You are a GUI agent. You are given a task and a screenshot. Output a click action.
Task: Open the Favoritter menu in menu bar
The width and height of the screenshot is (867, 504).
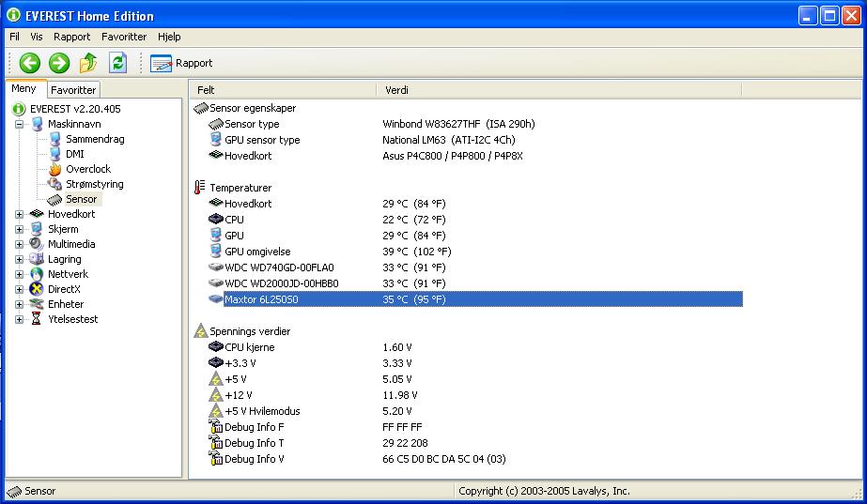[124, 37]
